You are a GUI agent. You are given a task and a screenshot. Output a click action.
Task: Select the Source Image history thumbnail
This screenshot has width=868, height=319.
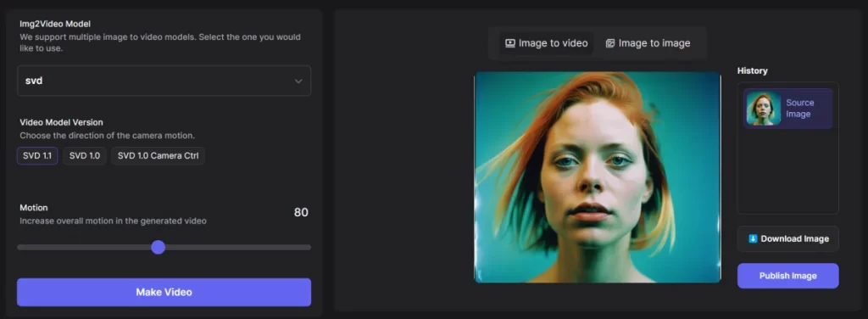[x=764, y=109]
